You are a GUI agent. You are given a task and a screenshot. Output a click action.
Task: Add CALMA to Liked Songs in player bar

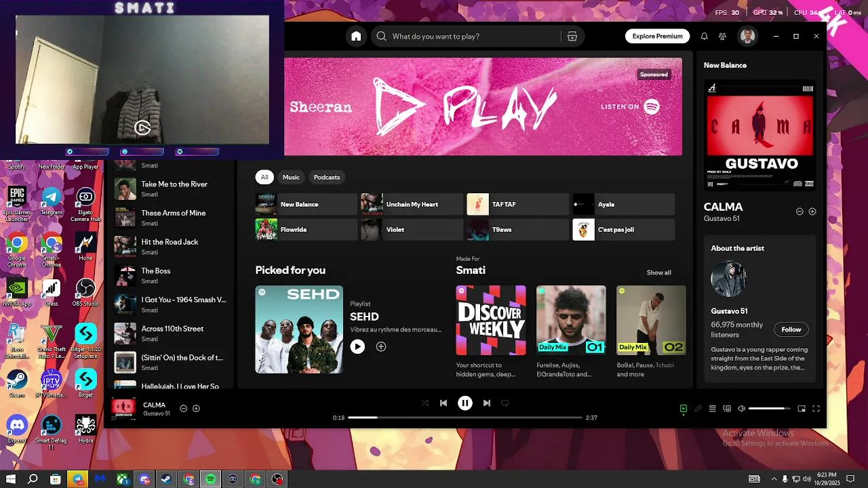coord(196,409)
